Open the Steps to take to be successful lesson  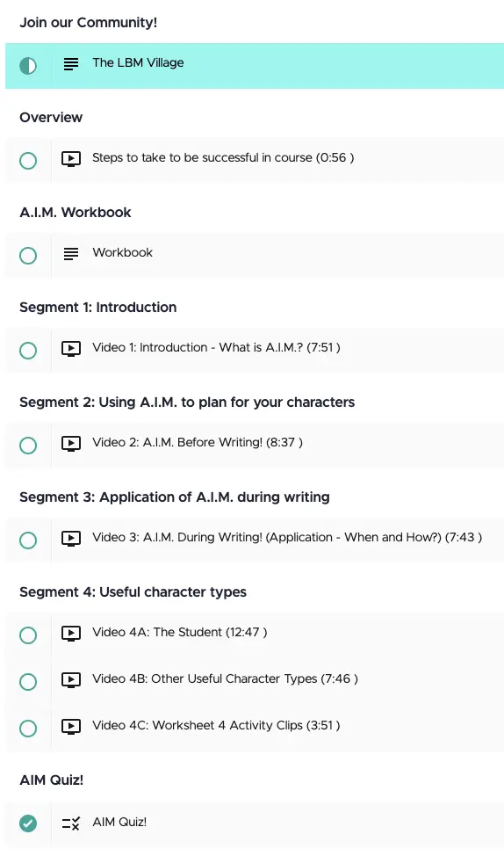(x=223, y=158)
